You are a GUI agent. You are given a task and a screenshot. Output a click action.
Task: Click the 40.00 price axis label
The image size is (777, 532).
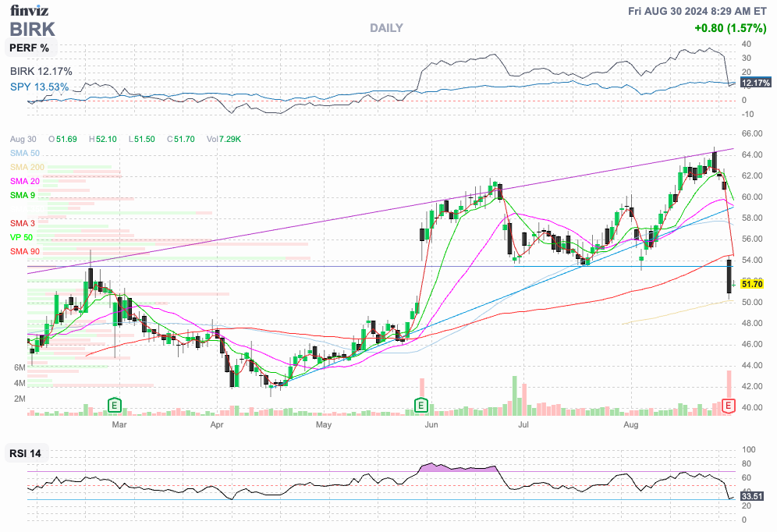coord(752,408)
